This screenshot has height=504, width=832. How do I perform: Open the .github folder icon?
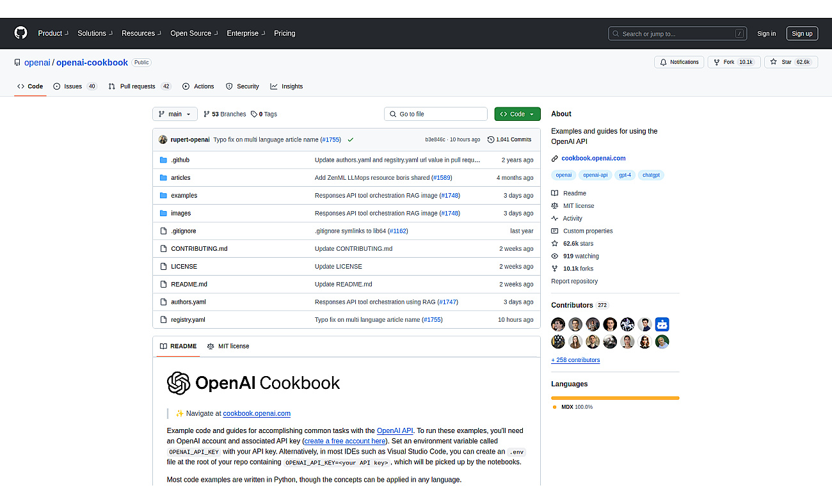pos(163,160)
